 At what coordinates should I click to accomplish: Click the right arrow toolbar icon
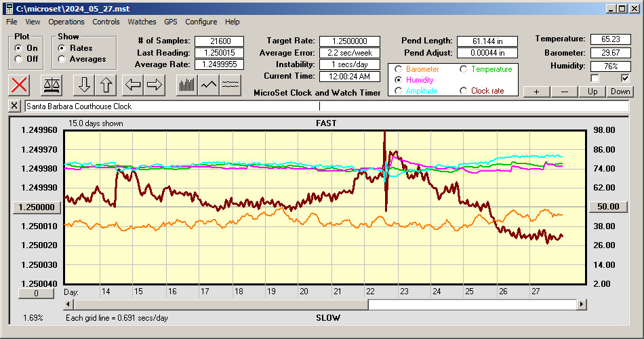pos(155,85)
